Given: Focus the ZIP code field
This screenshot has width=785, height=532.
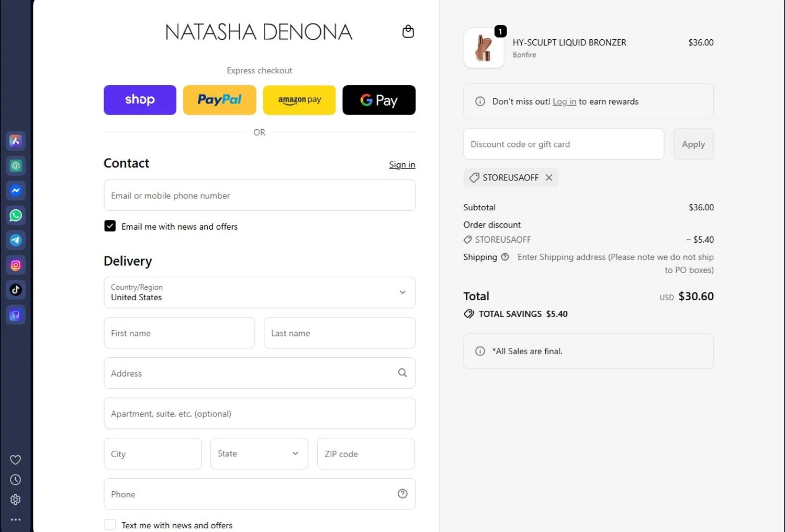Looking at the screenshot, I should tap(366, 454).
